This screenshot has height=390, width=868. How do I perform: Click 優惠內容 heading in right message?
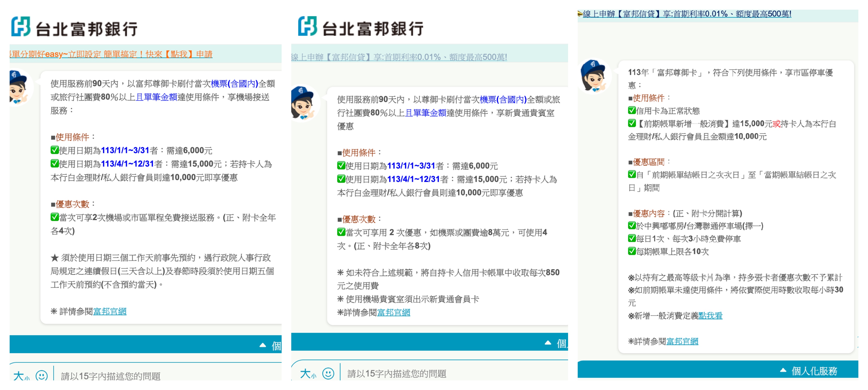point(648,213)
